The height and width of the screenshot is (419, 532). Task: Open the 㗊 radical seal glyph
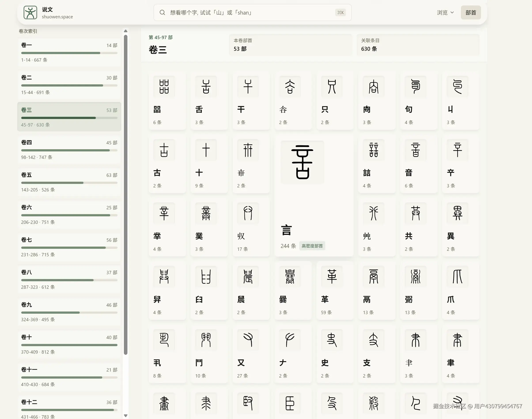pyautogui.click(x=164, y=87)
